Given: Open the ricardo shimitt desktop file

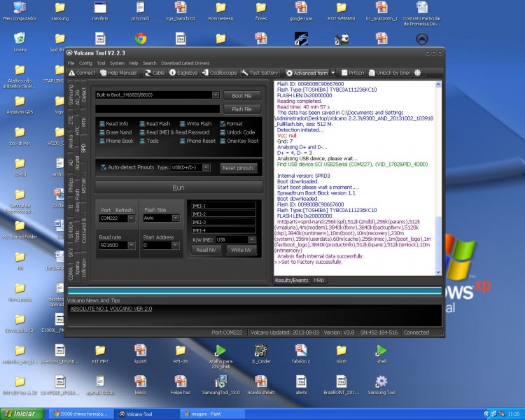Looking at the screenshot, I should pos(261,385).
